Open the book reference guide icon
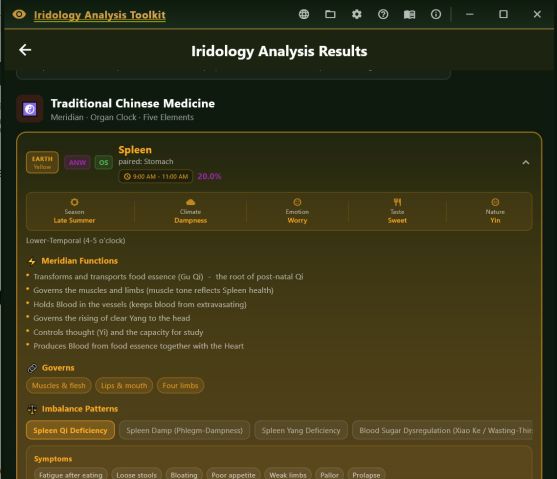Viewport: 557px width, 479px height. click(409, 15)
